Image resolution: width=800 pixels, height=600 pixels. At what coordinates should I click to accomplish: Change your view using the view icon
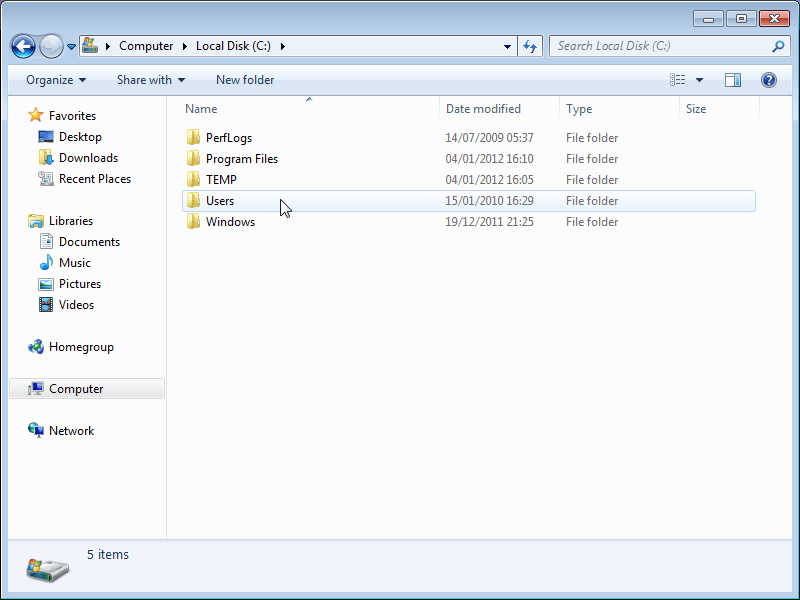click(678, 80)
